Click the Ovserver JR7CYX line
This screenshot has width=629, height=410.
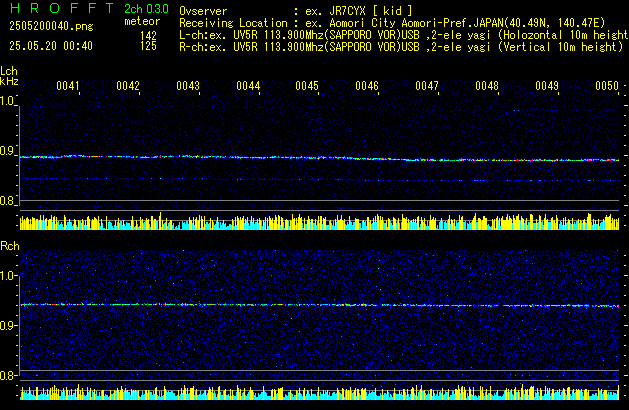(x=296, y=11)
